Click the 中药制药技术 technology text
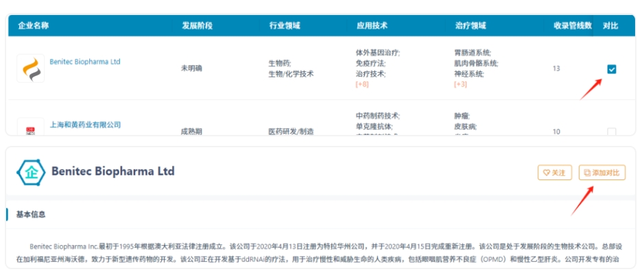This screenshot has height=274, width=644. pyautogui.click(x=378, y=116)
